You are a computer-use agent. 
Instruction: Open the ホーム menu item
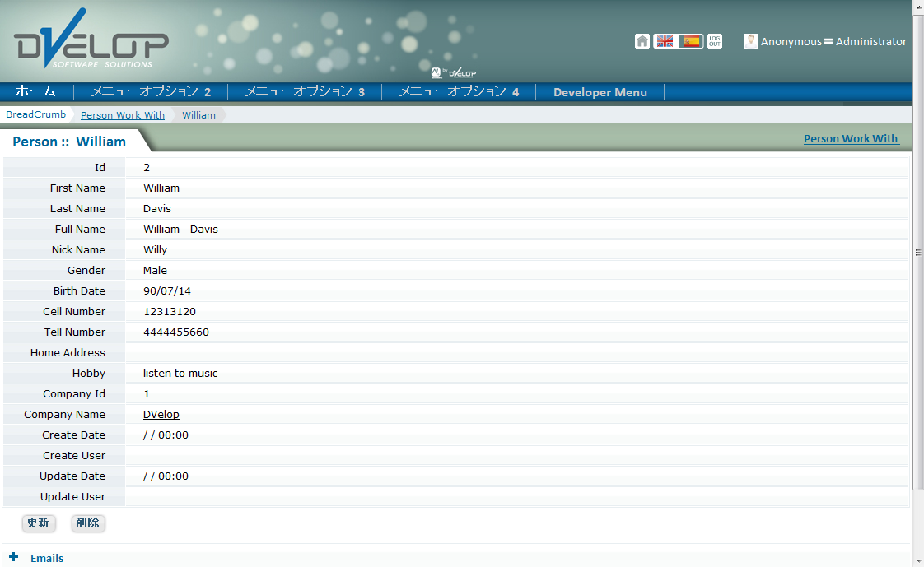pos(36,91)
